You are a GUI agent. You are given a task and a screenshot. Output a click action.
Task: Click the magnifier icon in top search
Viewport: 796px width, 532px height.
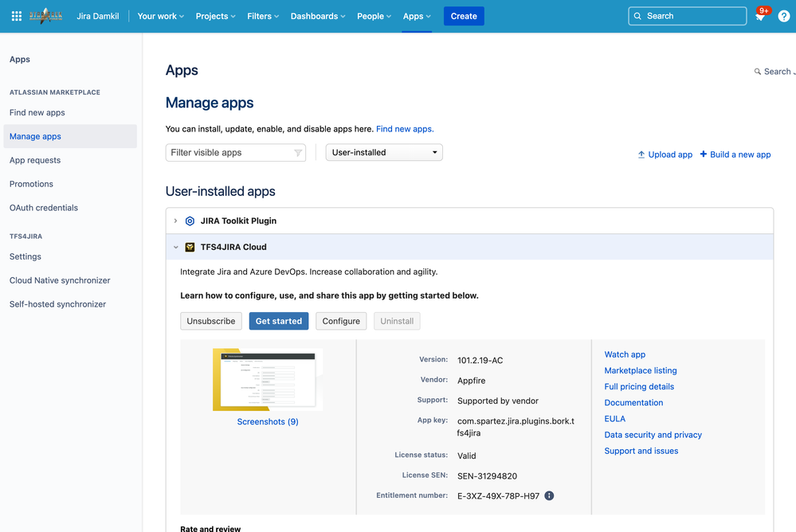click(x=637, y=16)
